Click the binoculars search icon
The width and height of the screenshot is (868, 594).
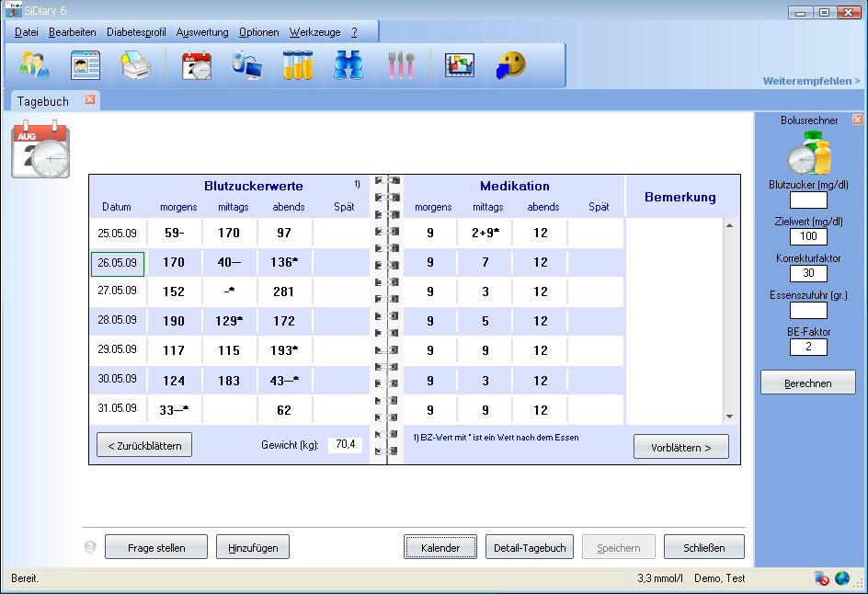click(348, 65)
